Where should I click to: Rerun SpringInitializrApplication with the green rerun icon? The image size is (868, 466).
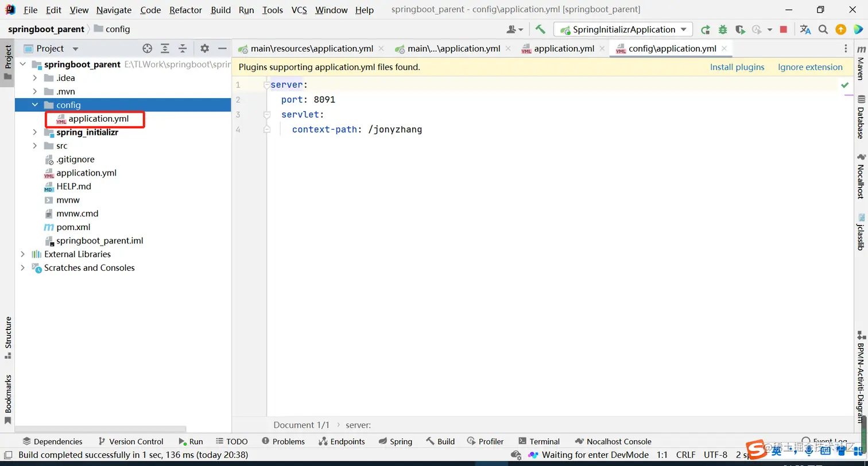point(706,29)
